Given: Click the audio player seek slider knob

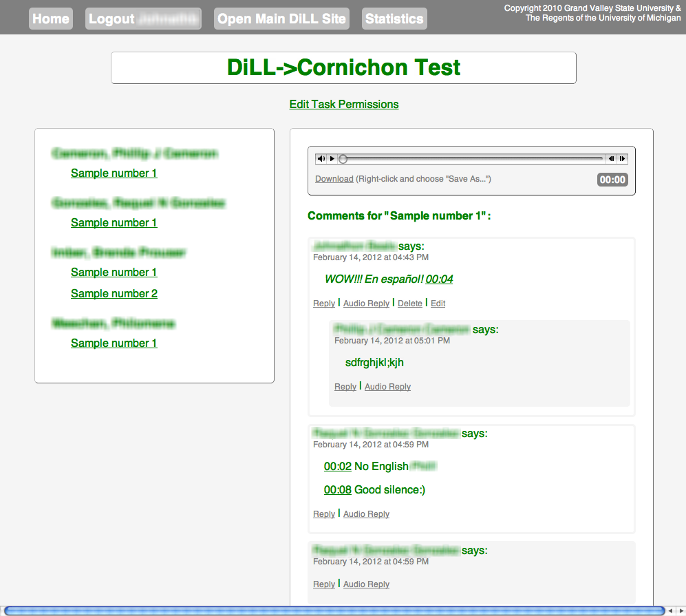Looking at the screenshot, I should pyautogui.click(x=343, y=159).
